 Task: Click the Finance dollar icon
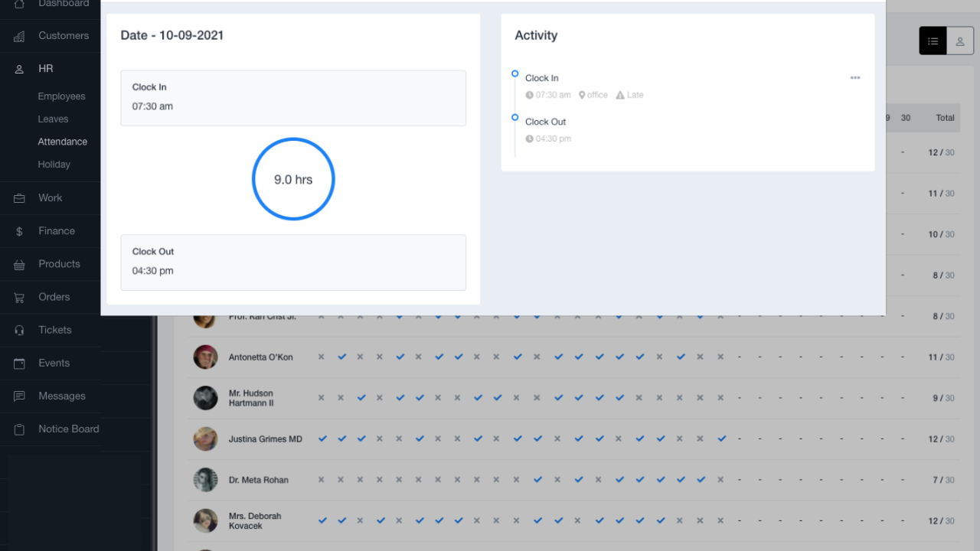pos(20,231)
